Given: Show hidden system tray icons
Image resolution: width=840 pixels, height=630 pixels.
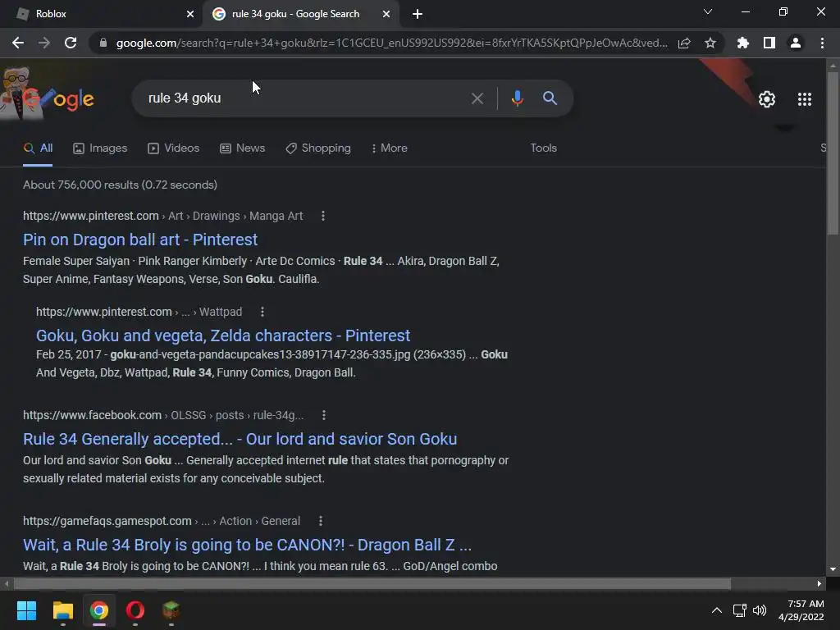Looking at the screenshot, I should click(716, 610).
